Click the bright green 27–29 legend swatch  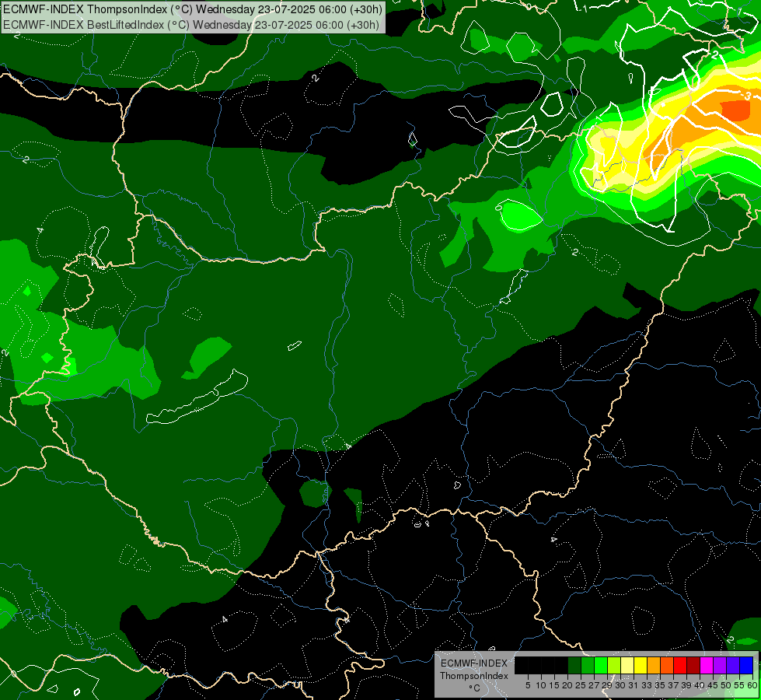pos(601,665)
